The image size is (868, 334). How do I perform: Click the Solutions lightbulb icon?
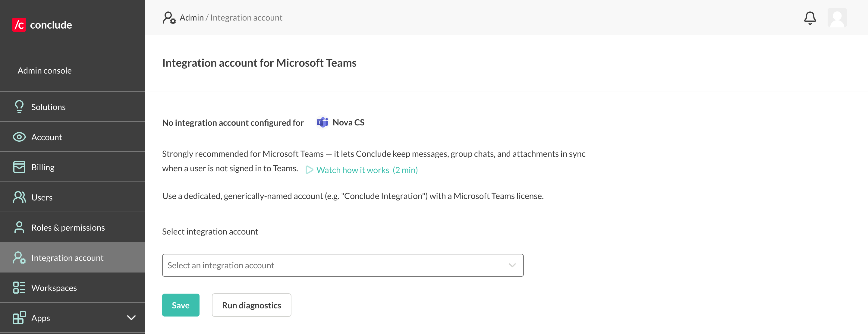coord(19,107)
